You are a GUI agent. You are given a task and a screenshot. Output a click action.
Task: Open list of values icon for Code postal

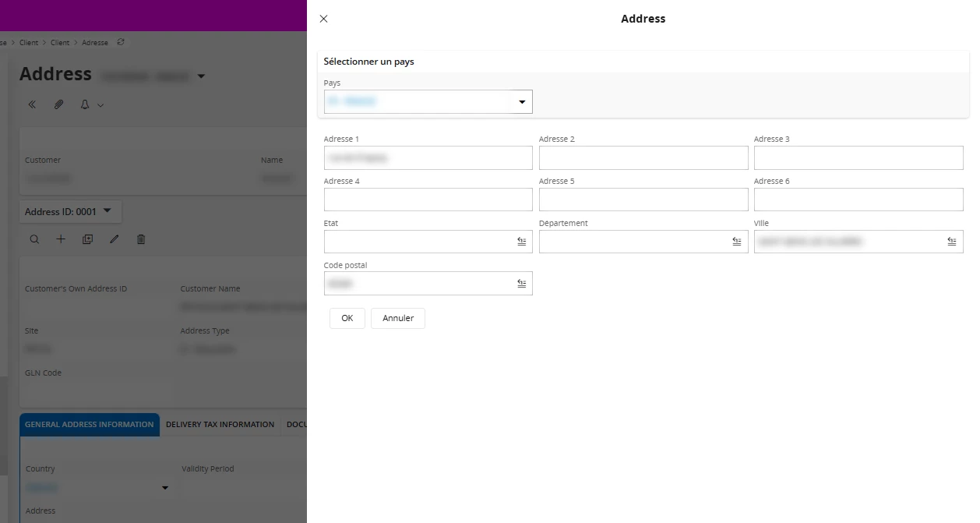coord(522,284)
